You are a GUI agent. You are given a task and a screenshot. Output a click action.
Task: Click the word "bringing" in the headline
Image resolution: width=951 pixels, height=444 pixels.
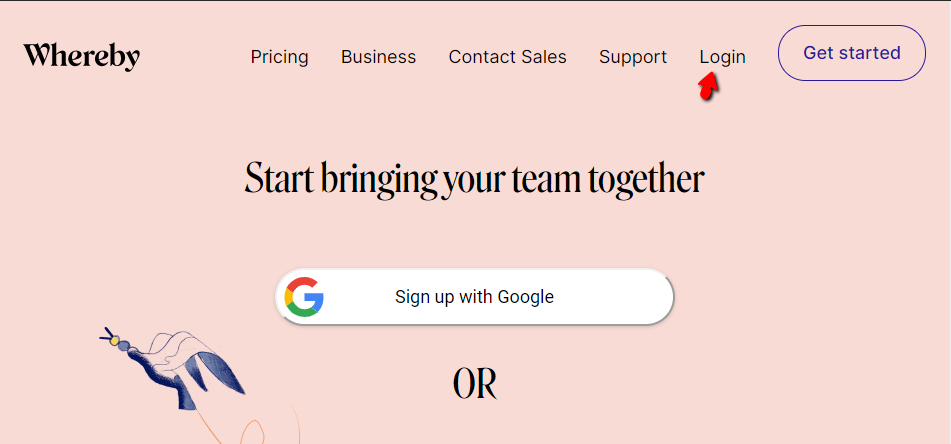[379, 181]
